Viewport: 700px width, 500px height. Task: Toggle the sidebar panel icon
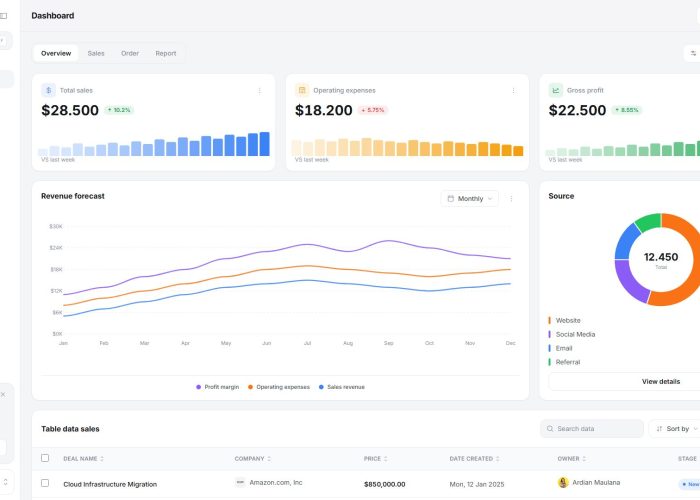point(4,16)
